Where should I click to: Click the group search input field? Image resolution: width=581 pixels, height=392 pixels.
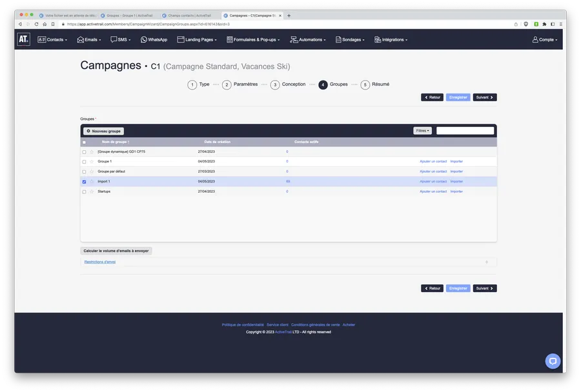[465, 131]
